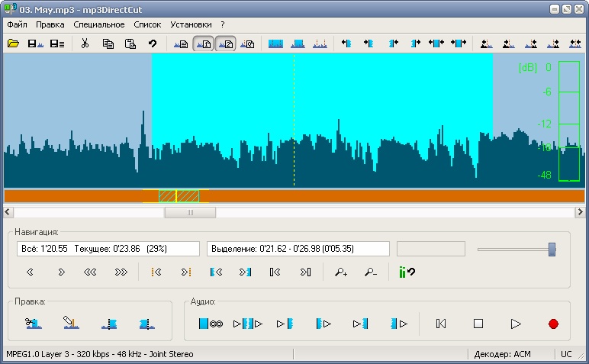
Task: Click the loop selection playback icon
Action: [x=210, y=324]
